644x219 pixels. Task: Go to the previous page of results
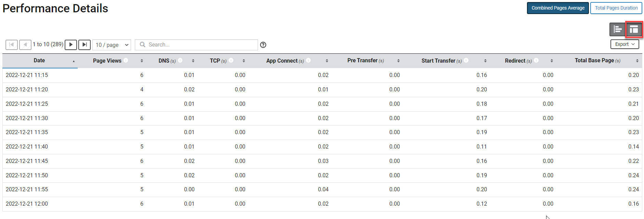pos(25,45)
